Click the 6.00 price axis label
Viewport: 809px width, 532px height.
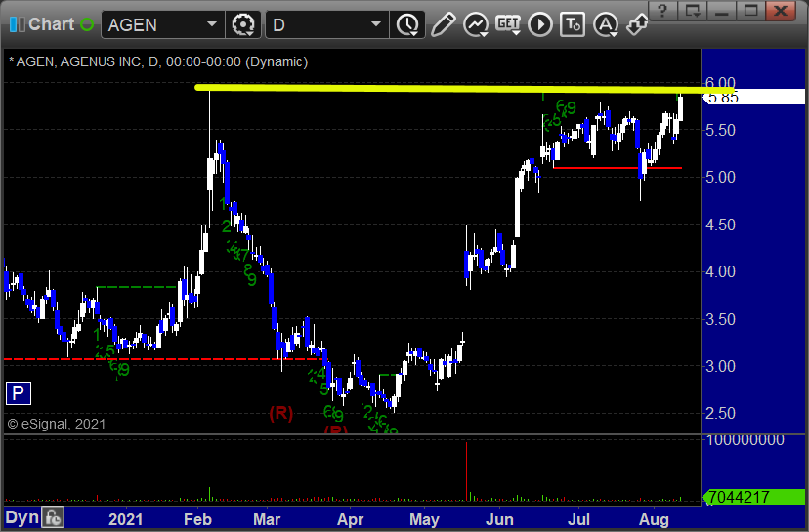(x=720, y=82)
